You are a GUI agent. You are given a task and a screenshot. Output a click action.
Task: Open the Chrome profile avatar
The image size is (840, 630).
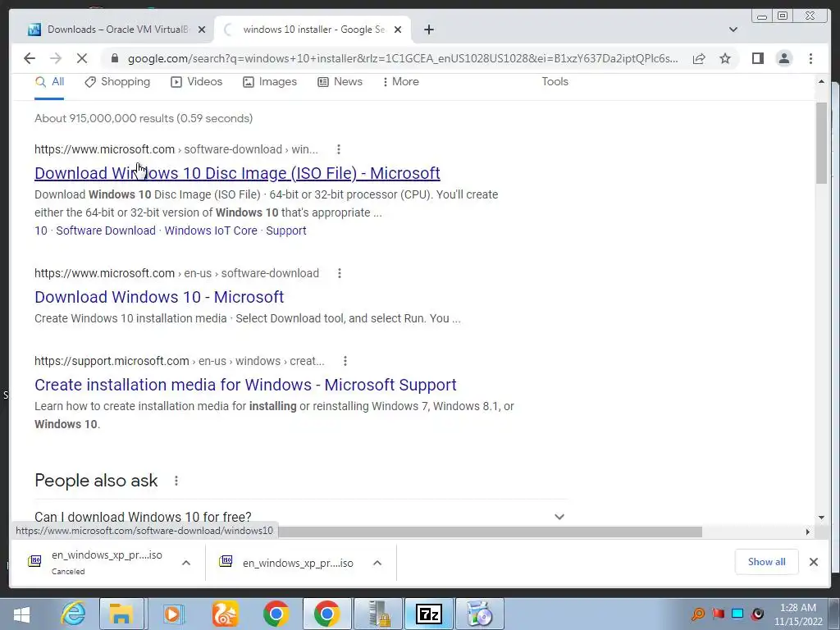click(784, 58)
